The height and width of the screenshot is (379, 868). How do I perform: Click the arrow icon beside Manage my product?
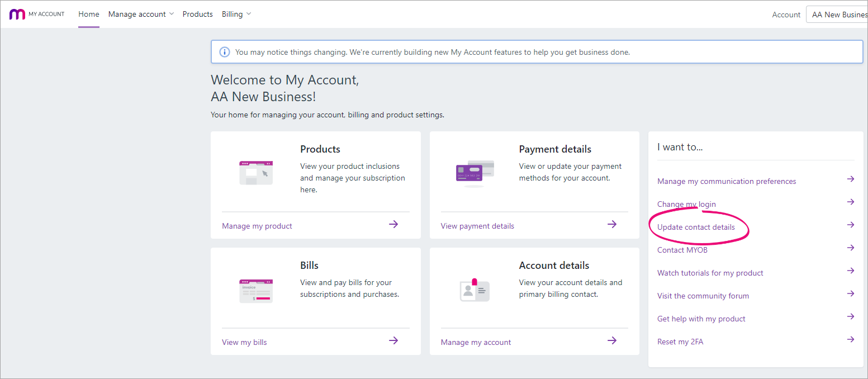coord(393,224)
